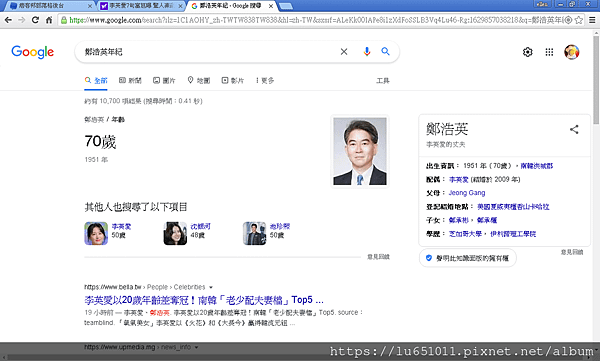Open the 李英愛以20歲年齡差奪冠 result title
600x361 pixels.
point(204,300)
